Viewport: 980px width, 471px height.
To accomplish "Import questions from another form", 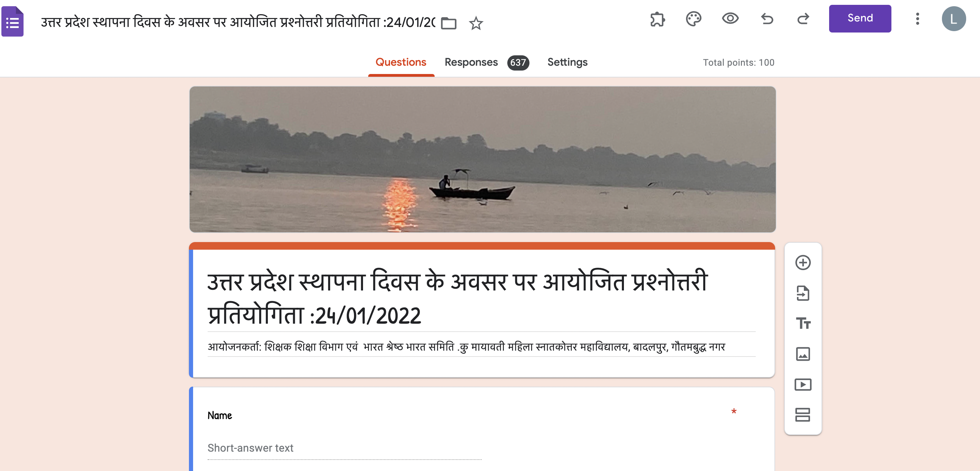I will 803,293.
